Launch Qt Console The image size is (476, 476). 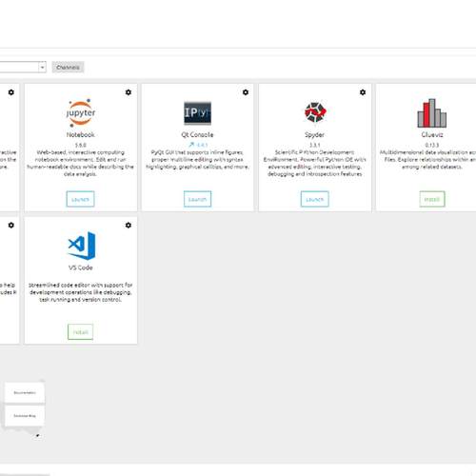pyautogui.click(x=197, y=199)
